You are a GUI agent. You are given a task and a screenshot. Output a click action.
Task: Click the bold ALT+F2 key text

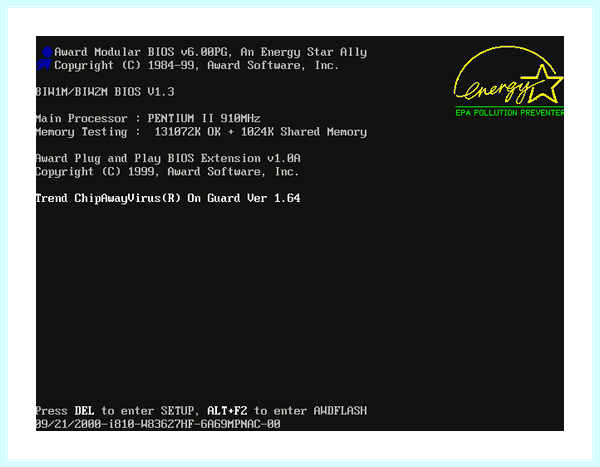(x=227, y=411)
